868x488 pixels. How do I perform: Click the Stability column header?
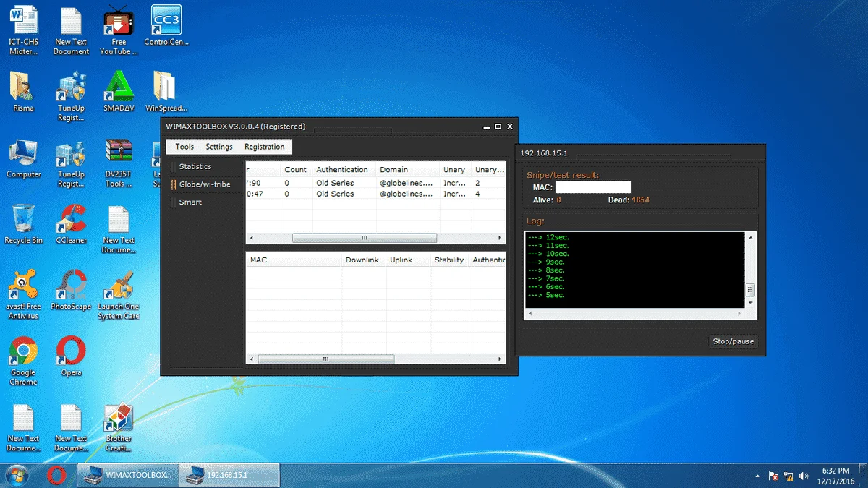point(449,260)
